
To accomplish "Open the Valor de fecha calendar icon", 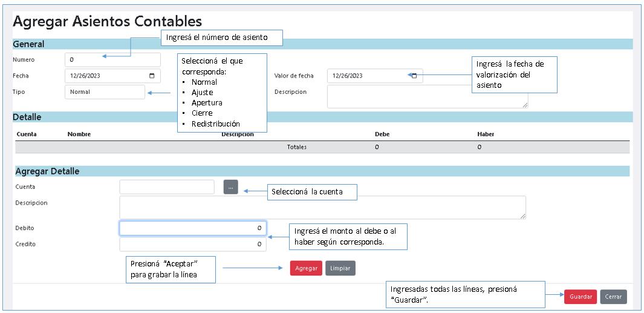I will click(414, 76).
